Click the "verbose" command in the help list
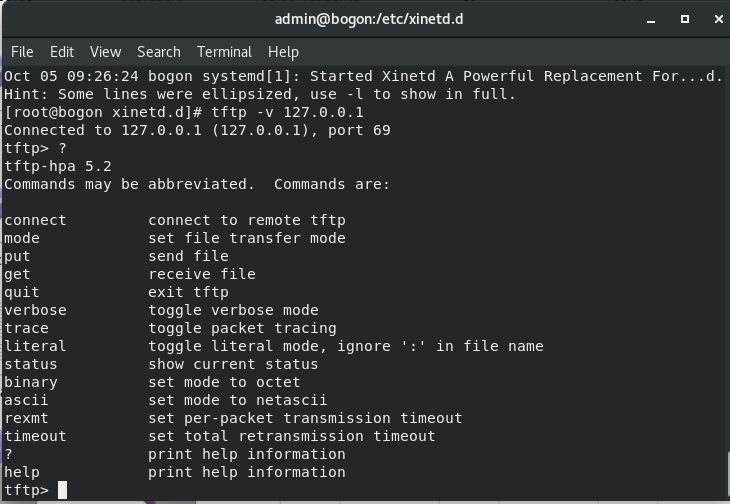Viewport: 730px width, 504px height. 35,310
